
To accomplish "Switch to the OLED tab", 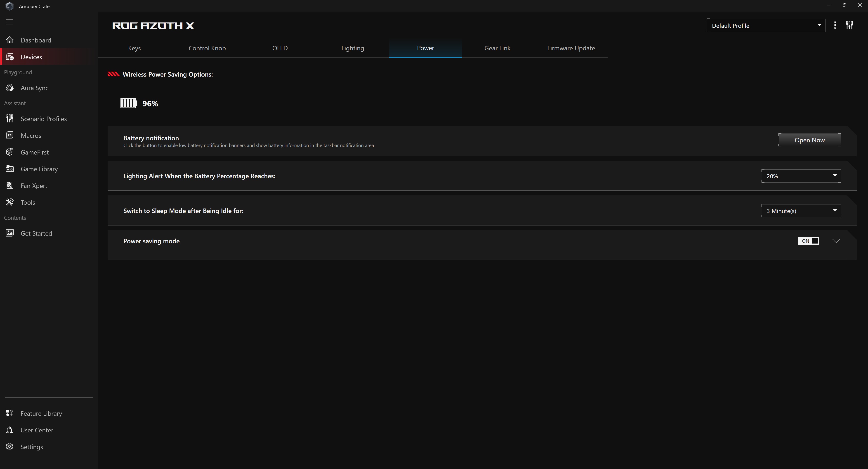I will point(280,48).
